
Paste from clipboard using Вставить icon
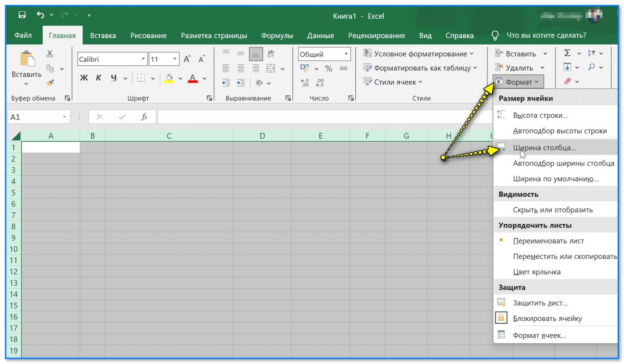pos(27,59)
